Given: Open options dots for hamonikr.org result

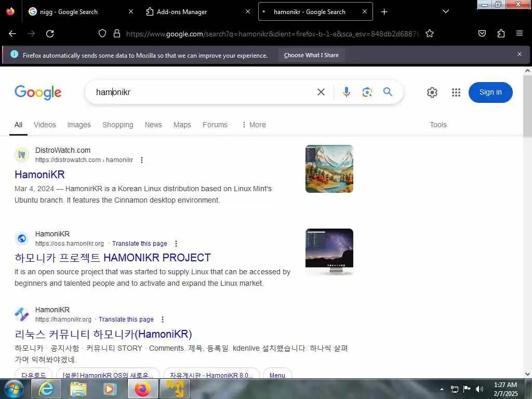Looking at the screenshot, I should [163, 320].
